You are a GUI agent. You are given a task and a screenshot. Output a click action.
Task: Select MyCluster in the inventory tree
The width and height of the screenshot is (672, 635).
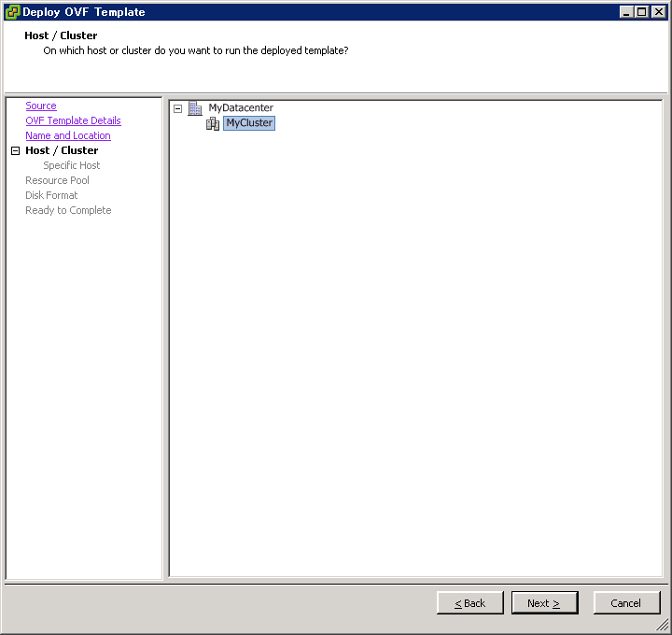[x=249, y=123]
